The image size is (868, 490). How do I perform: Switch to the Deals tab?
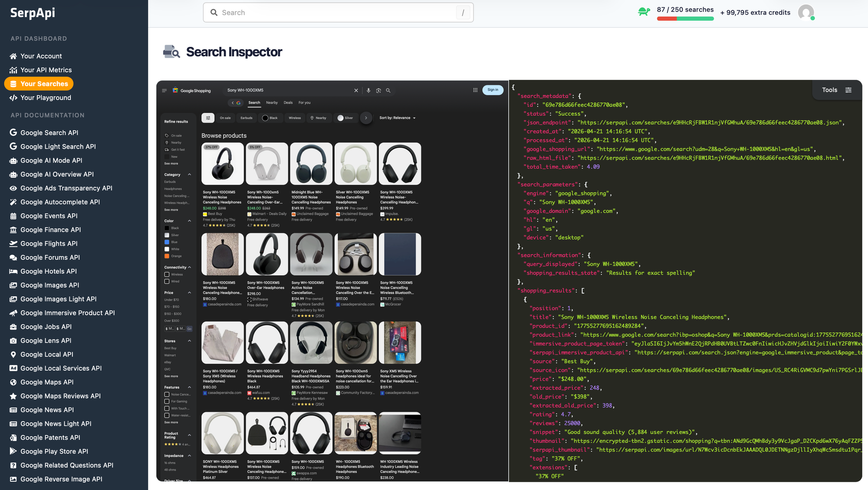[288, 103]
